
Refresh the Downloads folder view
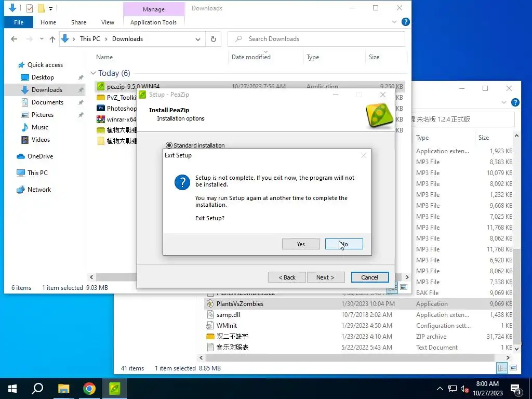(214, 39)
